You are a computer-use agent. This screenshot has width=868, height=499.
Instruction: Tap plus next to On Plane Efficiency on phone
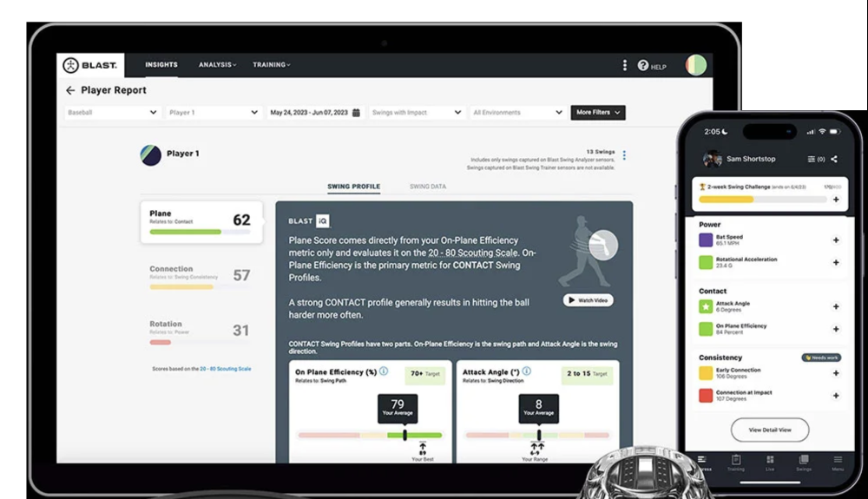(836, 329)
